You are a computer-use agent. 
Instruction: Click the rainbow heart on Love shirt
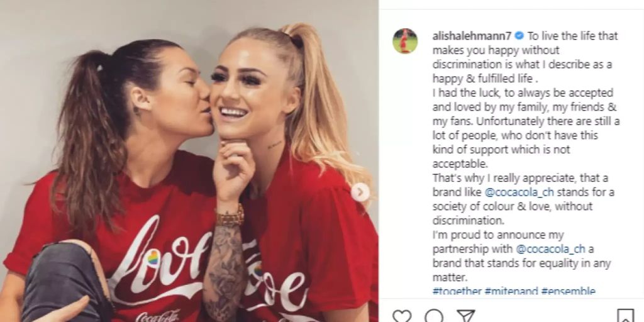pos(153,258)
